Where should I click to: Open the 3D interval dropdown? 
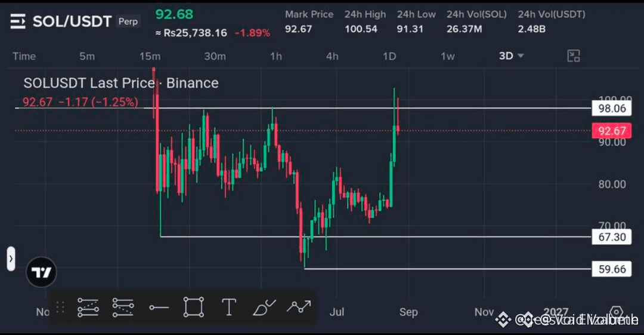(x=511, y=56)
